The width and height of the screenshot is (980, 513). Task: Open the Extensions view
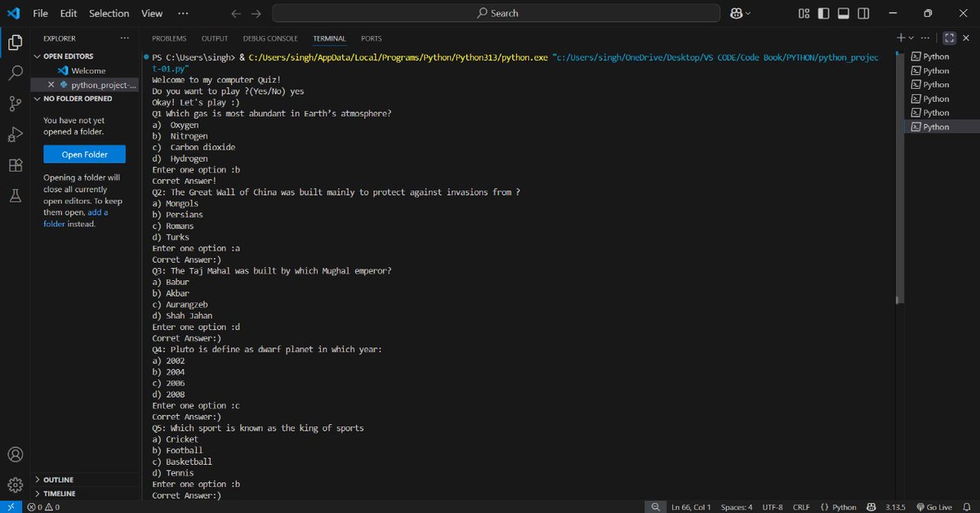click(15, 165)
